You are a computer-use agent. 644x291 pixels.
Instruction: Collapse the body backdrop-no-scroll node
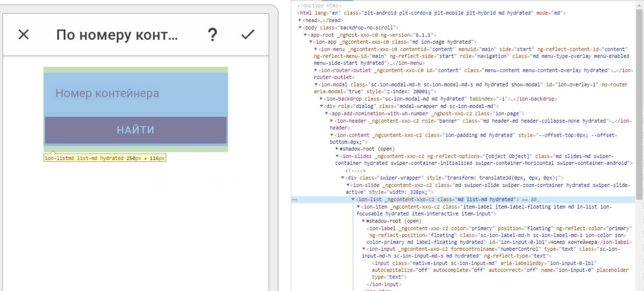click(x=300, y=27)
